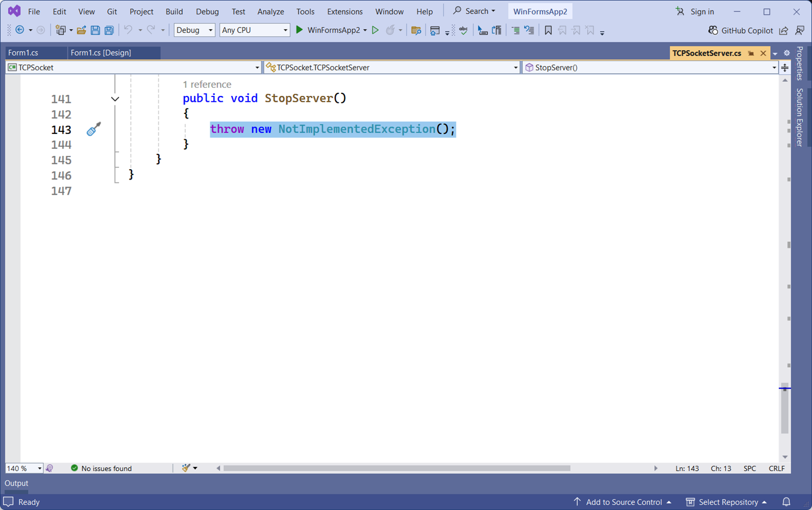Open the Debug configuration dropdown
This screenshot has width=812, height=510.
[194, 30]
